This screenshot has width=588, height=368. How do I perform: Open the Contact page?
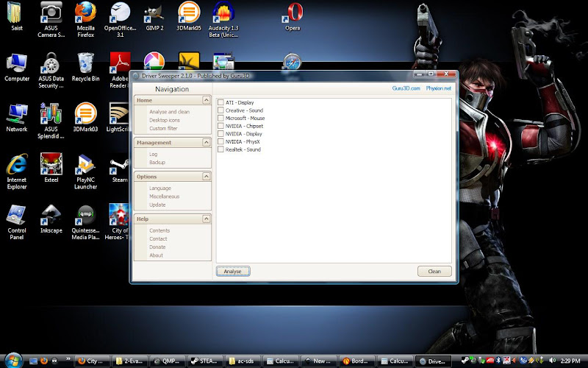(x=158, y=238)
